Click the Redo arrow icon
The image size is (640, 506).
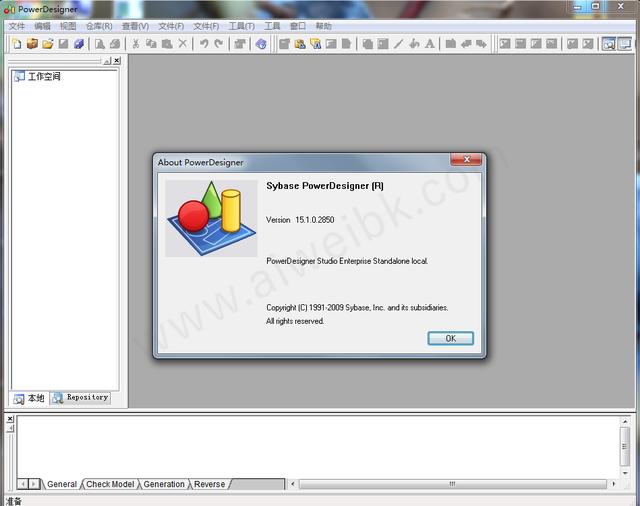pos(219,44)
